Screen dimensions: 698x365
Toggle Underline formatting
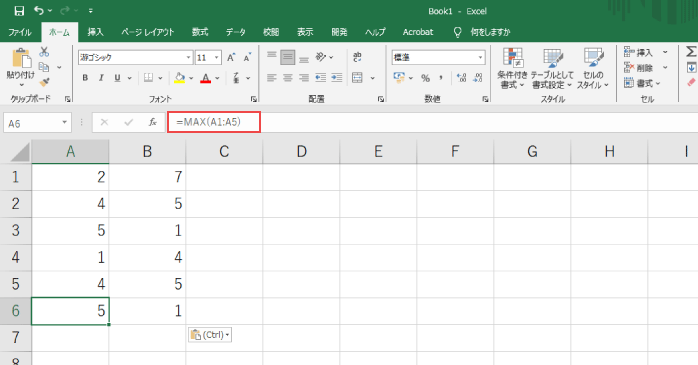coord(117,78)
